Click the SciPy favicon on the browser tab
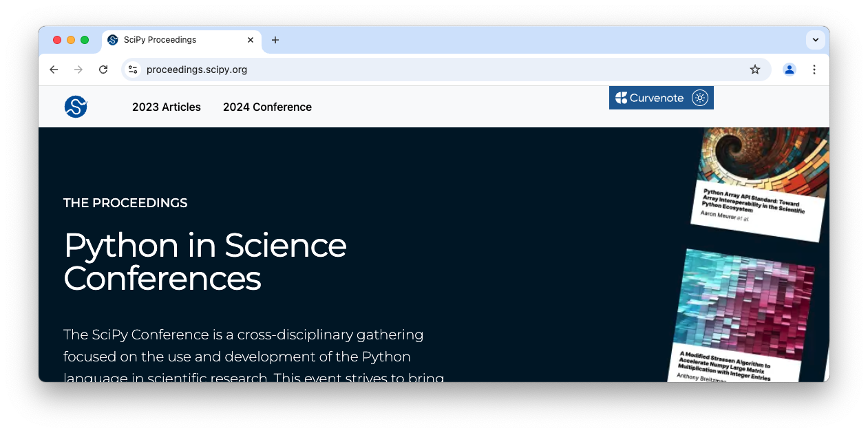The width and height of the screenshot is (868, 433). (x=112, y=40)
